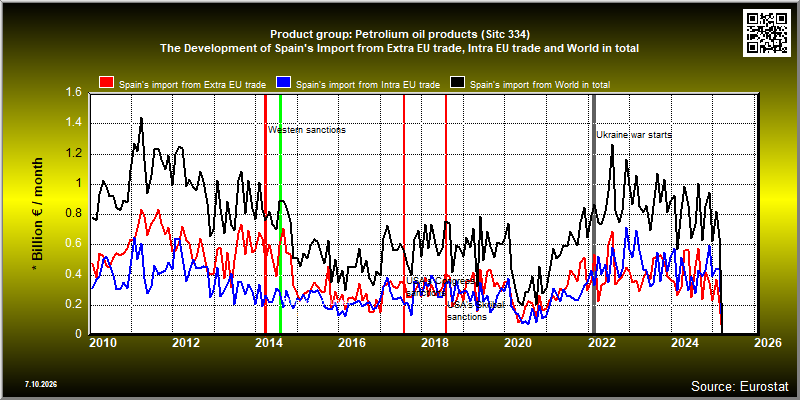800x400 pixels.
Task: Click the y-axis value 1.4
Action: [x=72, y=123]
